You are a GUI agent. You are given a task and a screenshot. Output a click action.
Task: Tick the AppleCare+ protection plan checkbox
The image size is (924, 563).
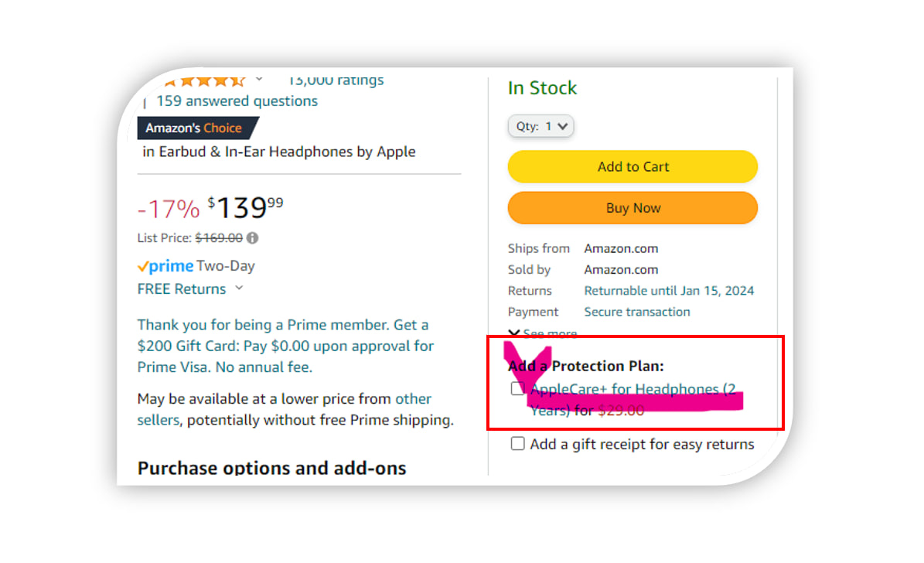tap(517, 388)
